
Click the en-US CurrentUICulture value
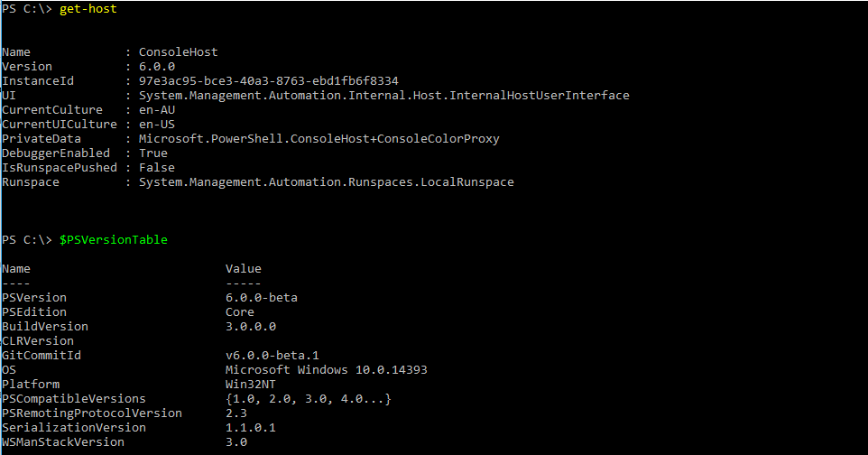[156, 125]
